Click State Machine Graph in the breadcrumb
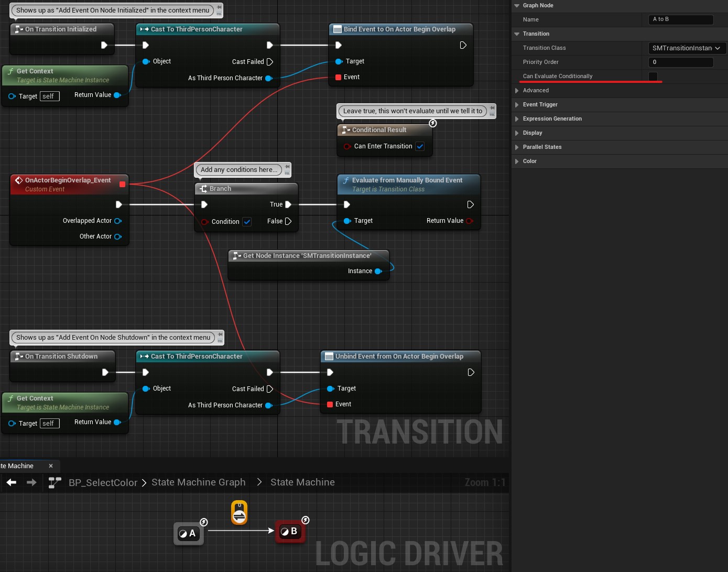 (198, 482)
